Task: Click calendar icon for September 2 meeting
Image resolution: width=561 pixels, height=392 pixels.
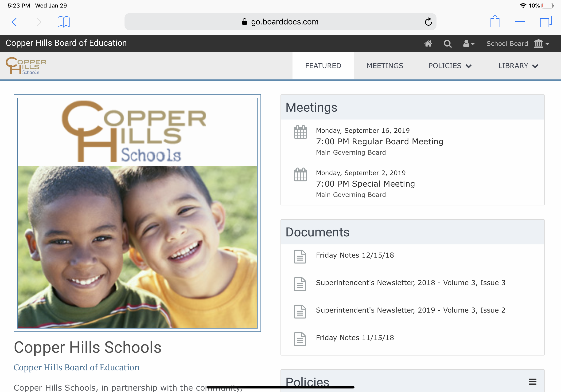Action: 300,174
